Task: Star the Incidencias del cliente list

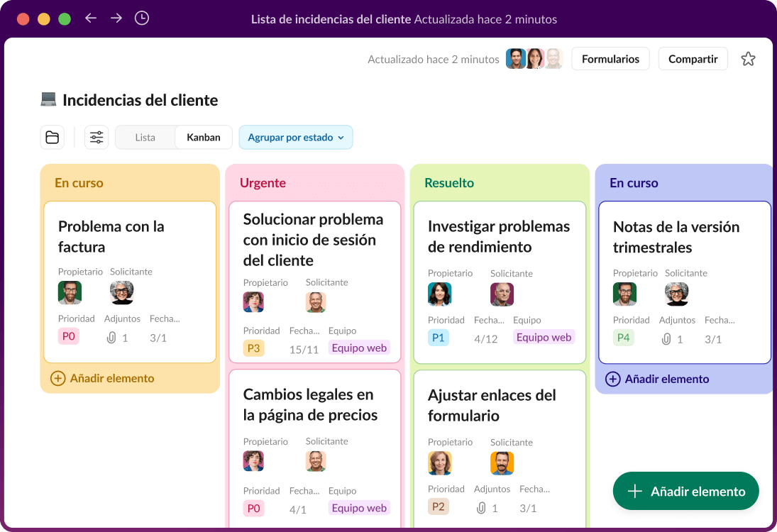Action: click(748, 59)
